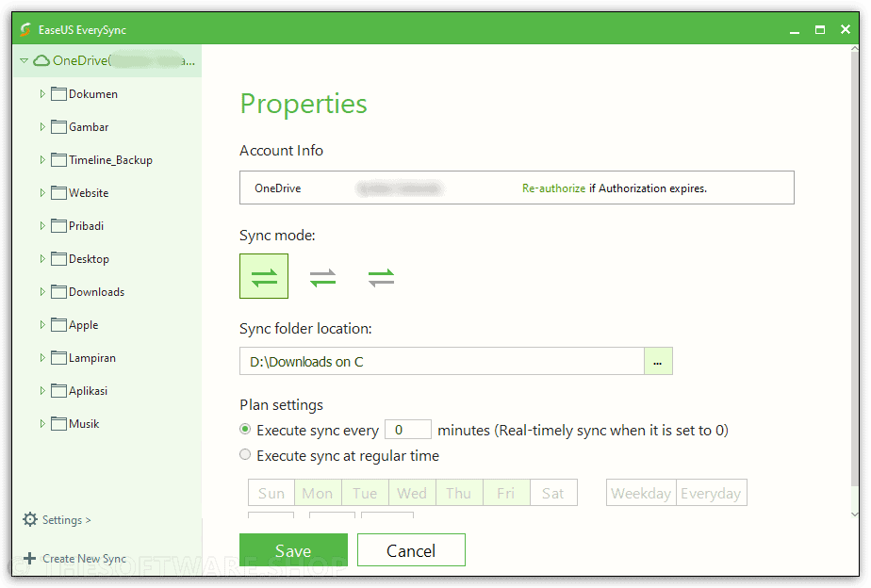Click the Pribadi folder icon
Screen dimensions: 871x588
pos(58,226)
